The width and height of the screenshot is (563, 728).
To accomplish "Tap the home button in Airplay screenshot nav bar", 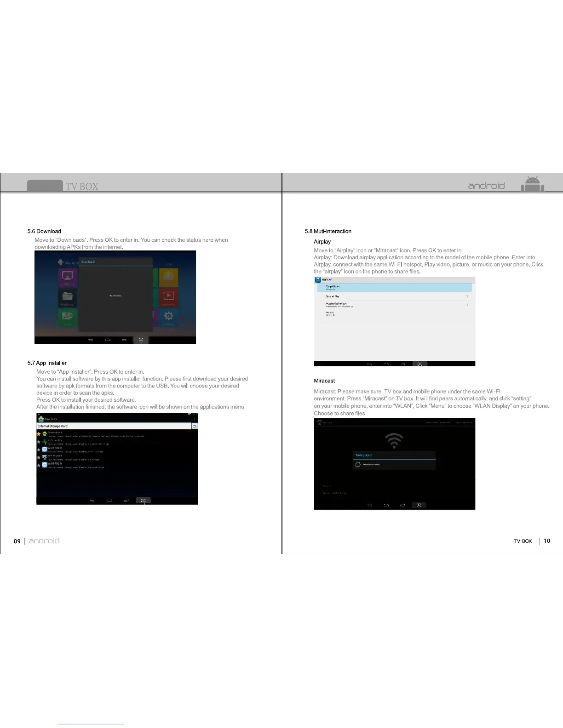I will tap(386, 364).
